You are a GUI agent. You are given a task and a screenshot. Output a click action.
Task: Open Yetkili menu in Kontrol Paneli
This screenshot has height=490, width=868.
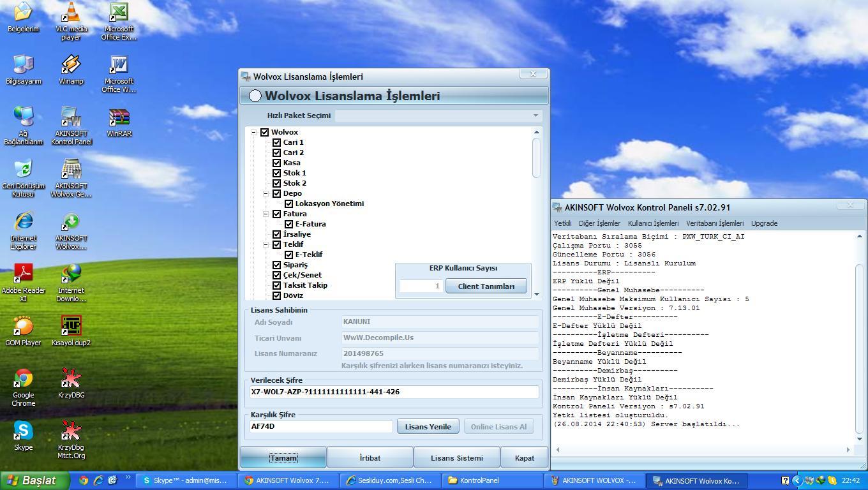562,223
